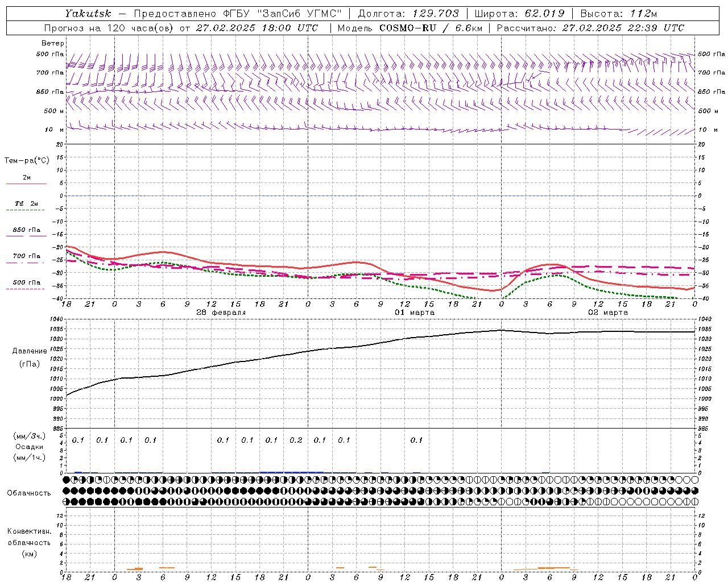
Task: Click the '(мм/3ч.)' precipitation unit label
Action: tap(30, 436)
